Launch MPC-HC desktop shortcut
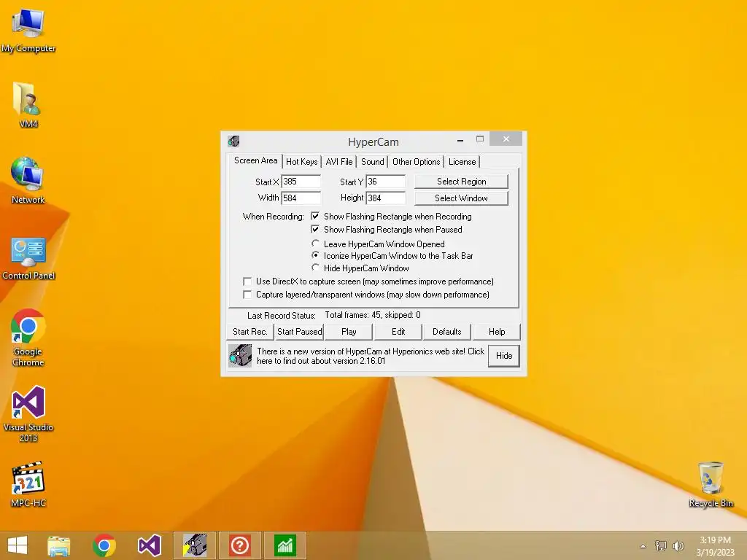 pyautogui.click(x=28, y=483)
